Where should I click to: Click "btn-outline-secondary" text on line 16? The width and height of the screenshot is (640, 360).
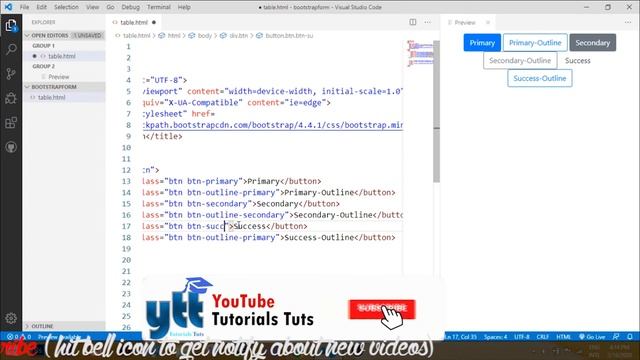(236, 215)
